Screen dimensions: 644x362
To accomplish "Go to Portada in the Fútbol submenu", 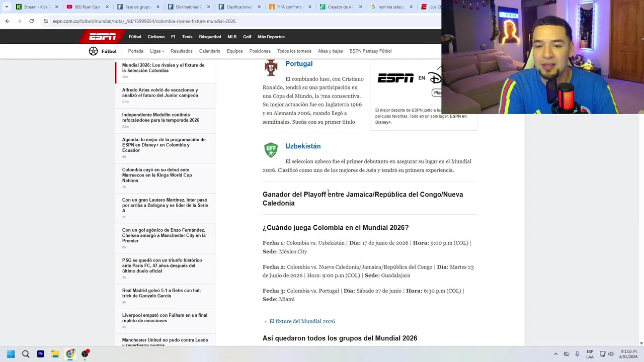I will coord(135,51).
